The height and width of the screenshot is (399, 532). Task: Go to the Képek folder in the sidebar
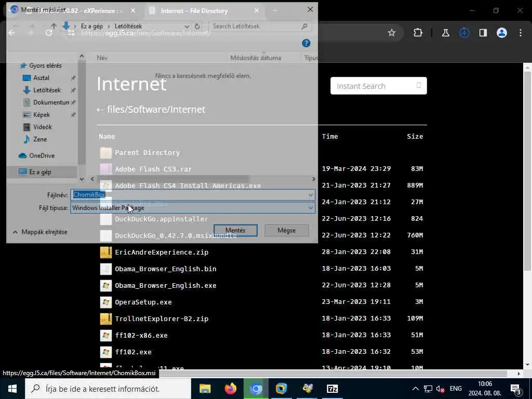click(42, 115)
